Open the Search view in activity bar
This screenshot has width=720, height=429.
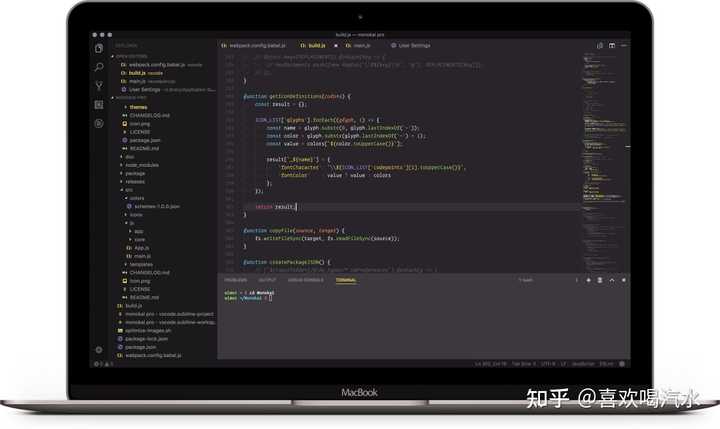pyautogui.click(x=99, y=67)
